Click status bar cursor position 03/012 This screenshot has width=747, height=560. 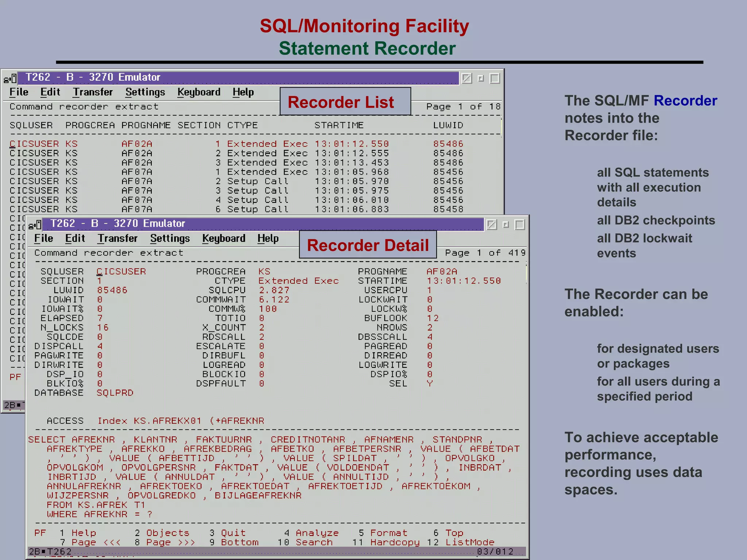(x=495, y=552)
